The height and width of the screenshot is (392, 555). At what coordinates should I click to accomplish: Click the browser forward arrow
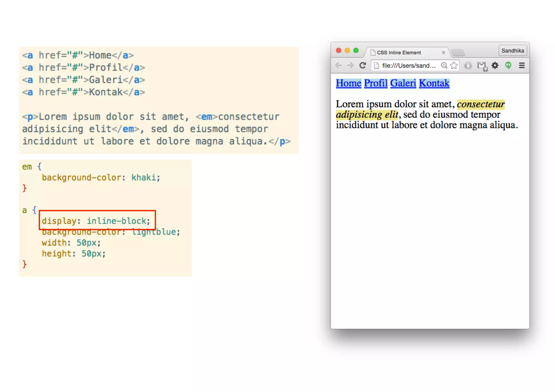(350, 65)
